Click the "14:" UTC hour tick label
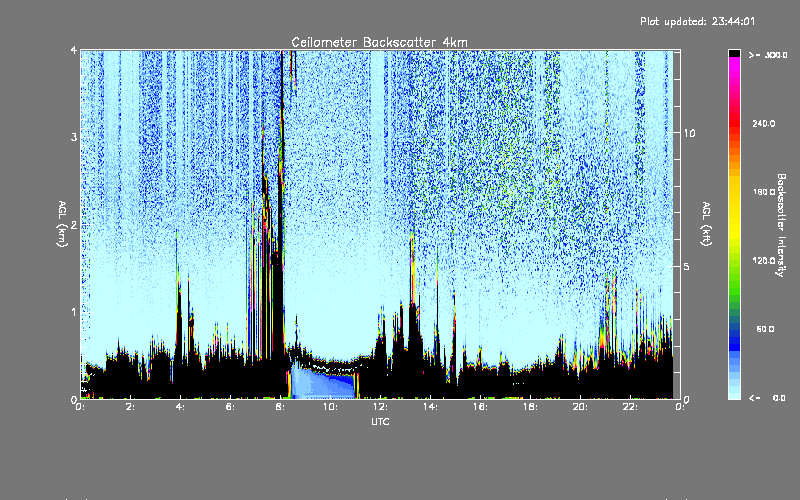Image resolution: width=800 pixels, height=500 pixels. pos(431,407)
